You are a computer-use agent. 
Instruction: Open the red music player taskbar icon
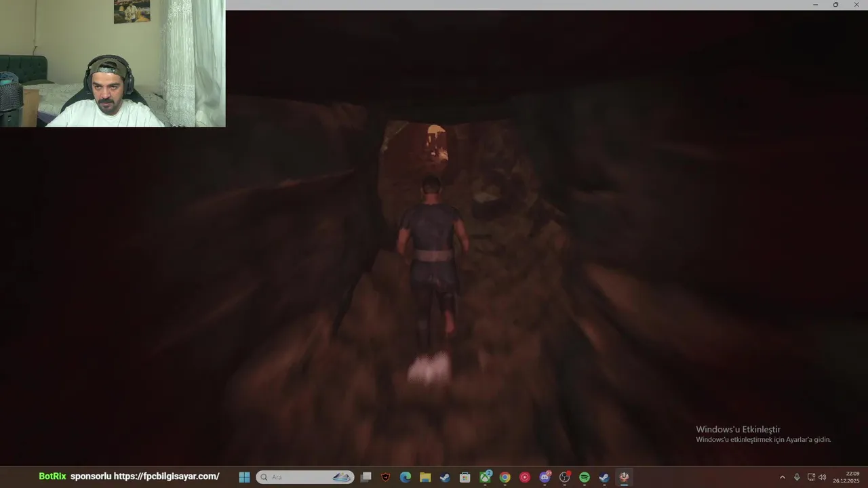click(x=525, y=477)
